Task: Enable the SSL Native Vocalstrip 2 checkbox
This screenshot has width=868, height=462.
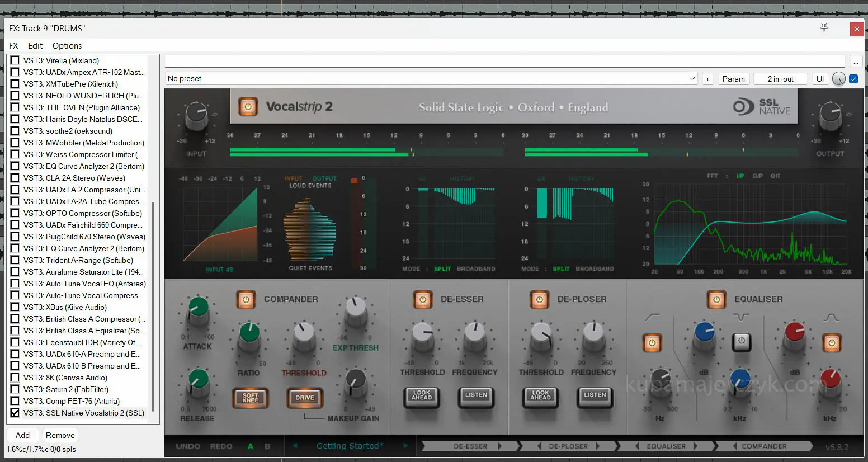Action: point(15,413)
